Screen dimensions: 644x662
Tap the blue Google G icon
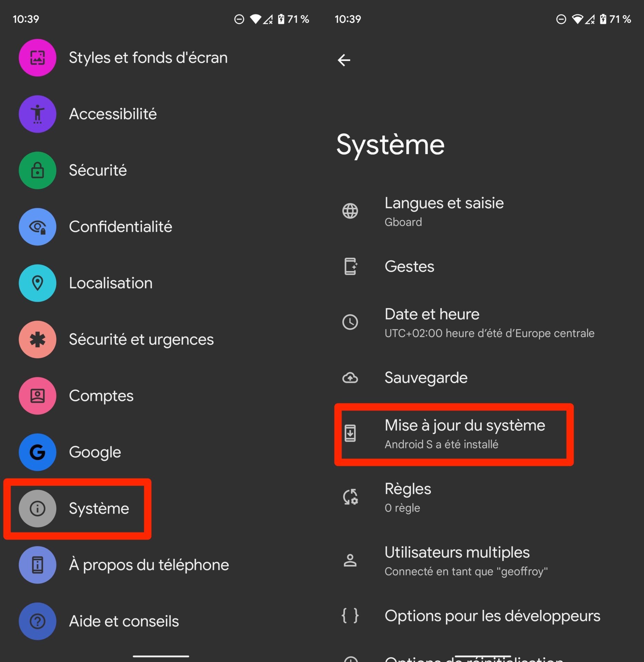(x=37, y=452)
